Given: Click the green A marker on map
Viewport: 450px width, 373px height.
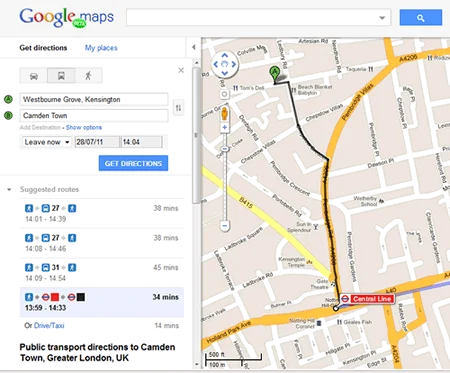Looking at the screenshot, I should [274, 74].
